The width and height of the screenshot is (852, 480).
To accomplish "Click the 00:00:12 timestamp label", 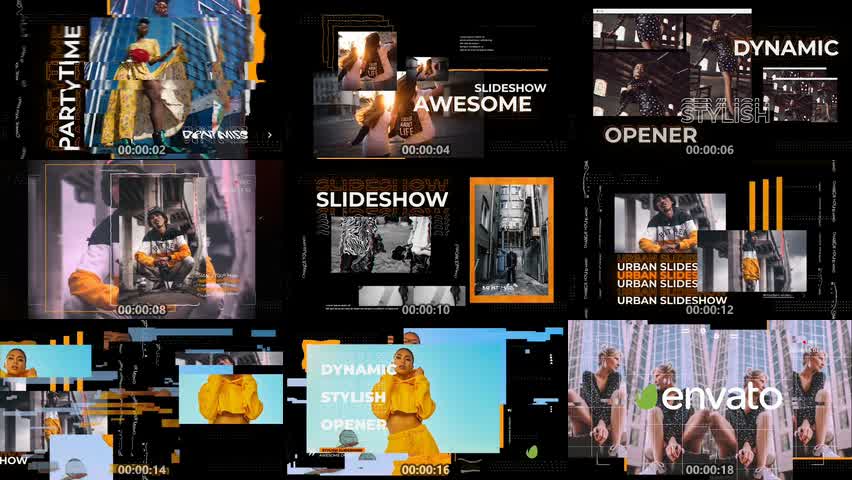I will [710, 309].
